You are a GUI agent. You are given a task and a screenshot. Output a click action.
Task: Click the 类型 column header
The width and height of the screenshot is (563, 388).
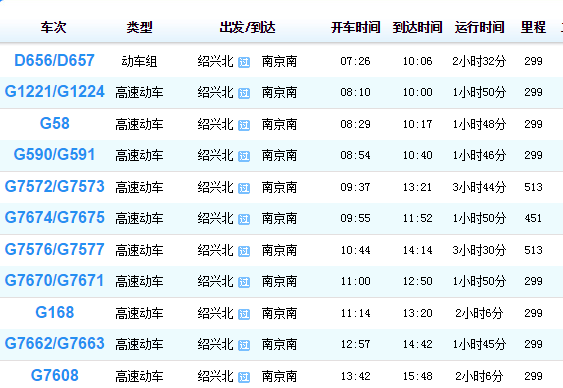(140, 27)
